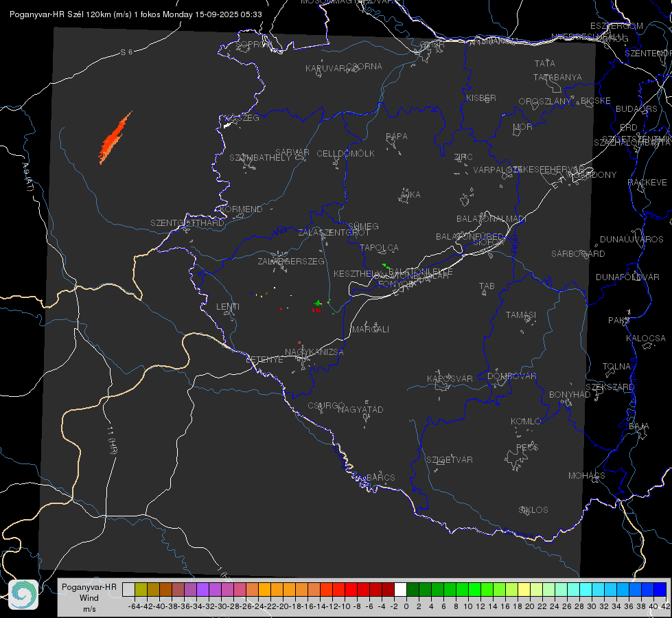Click the LETENYE city label

click(264, 360)
